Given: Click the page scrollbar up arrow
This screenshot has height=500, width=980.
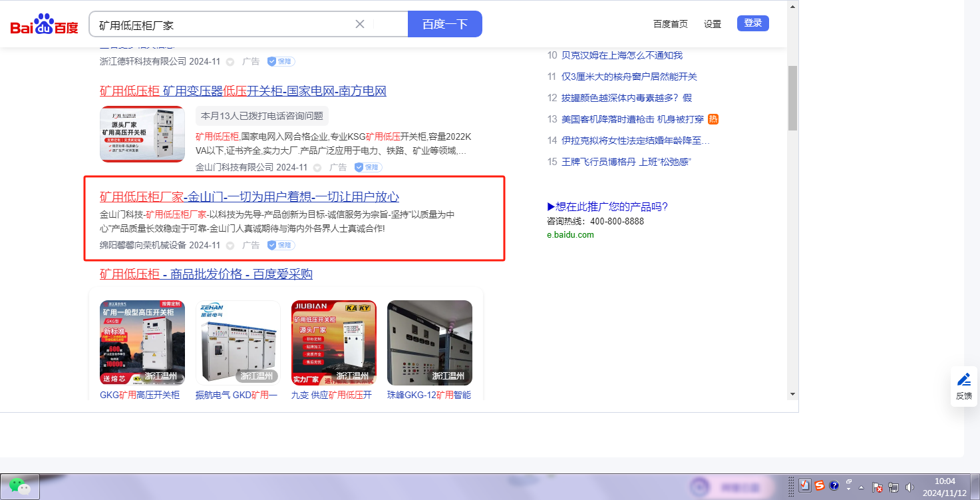Looking at the screenshot, I should (792, 7).
